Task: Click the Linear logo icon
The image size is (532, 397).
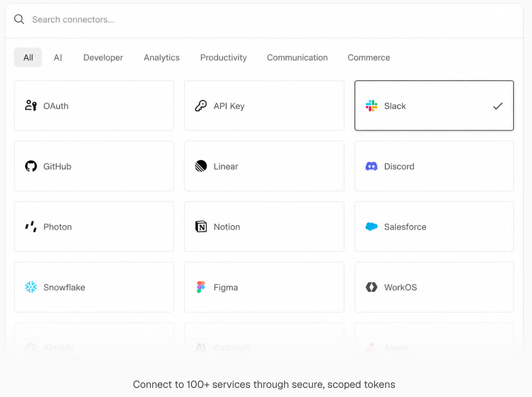Action: [201, 166]
